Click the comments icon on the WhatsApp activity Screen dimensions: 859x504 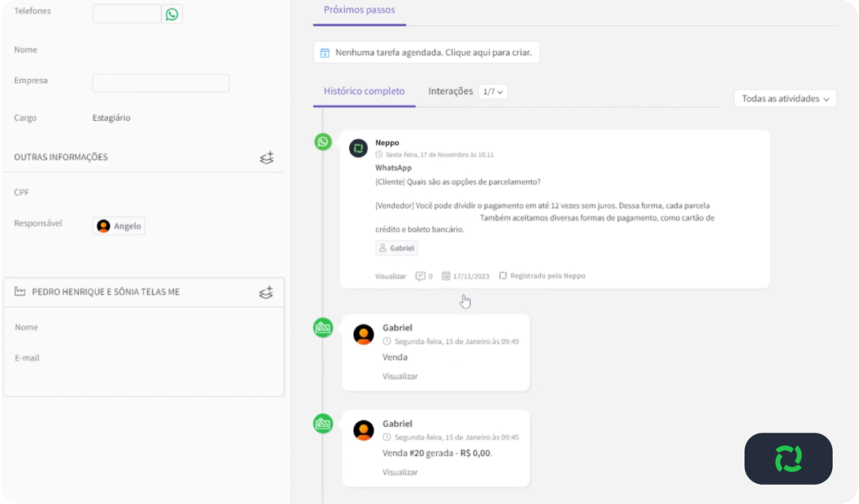pyautogui.click(x=420, y=276)
